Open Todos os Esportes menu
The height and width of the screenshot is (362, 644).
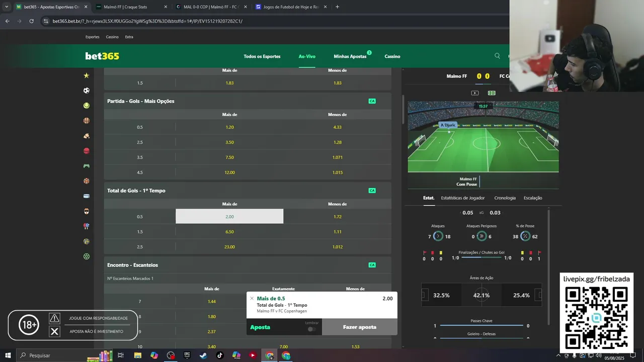(262, 56)
